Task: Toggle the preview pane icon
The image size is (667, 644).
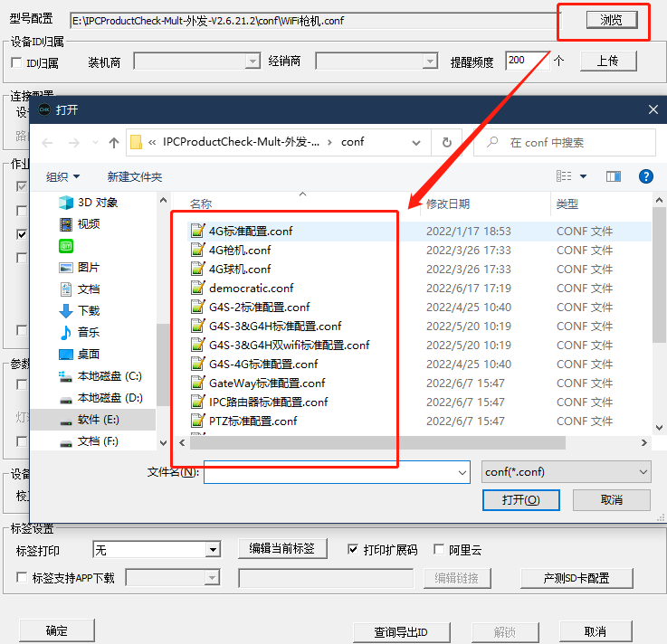Action: point(613,176)
